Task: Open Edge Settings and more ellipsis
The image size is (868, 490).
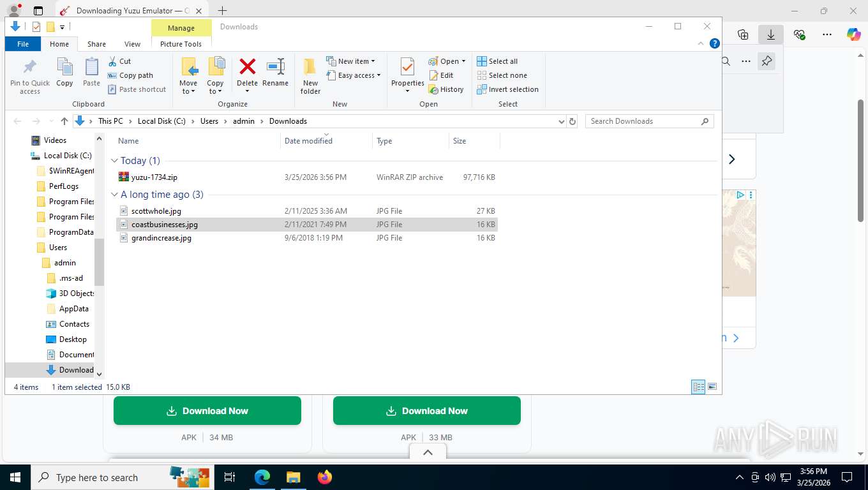Action: (827, 34)
